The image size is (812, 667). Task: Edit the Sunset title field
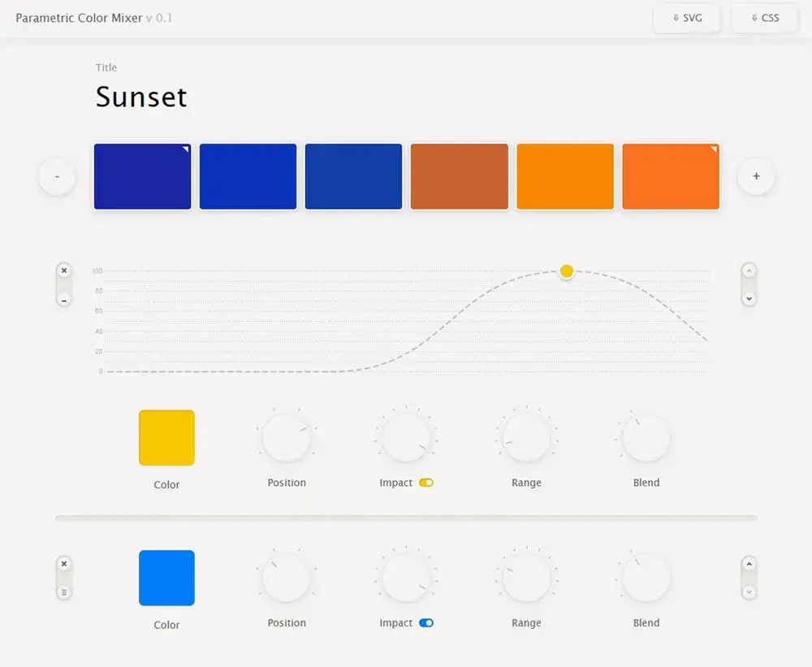pos(140,97)
